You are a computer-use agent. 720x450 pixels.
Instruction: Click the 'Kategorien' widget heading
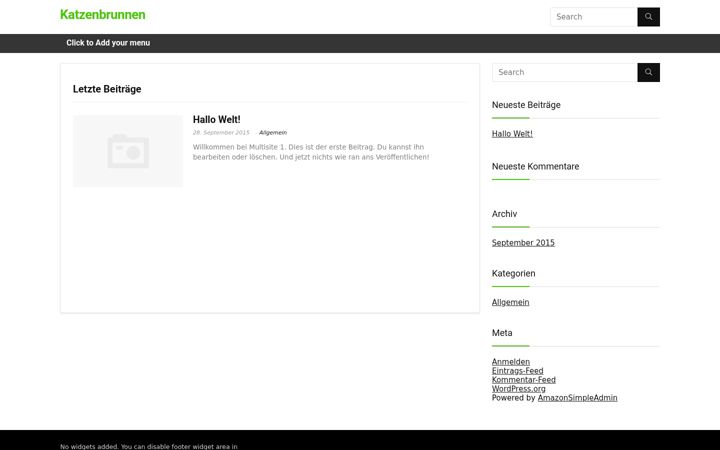coord(513,274)
